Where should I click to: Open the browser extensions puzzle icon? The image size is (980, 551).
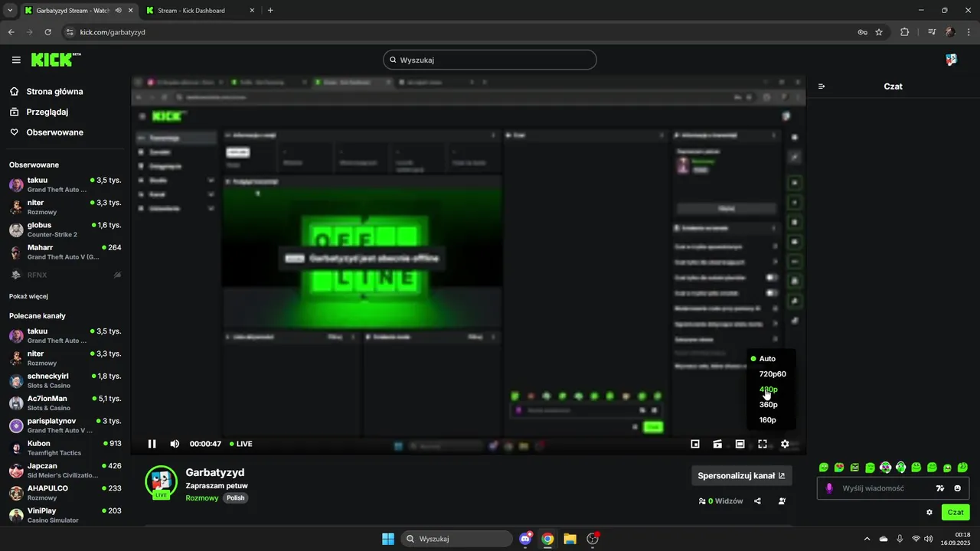coord(904,32)
